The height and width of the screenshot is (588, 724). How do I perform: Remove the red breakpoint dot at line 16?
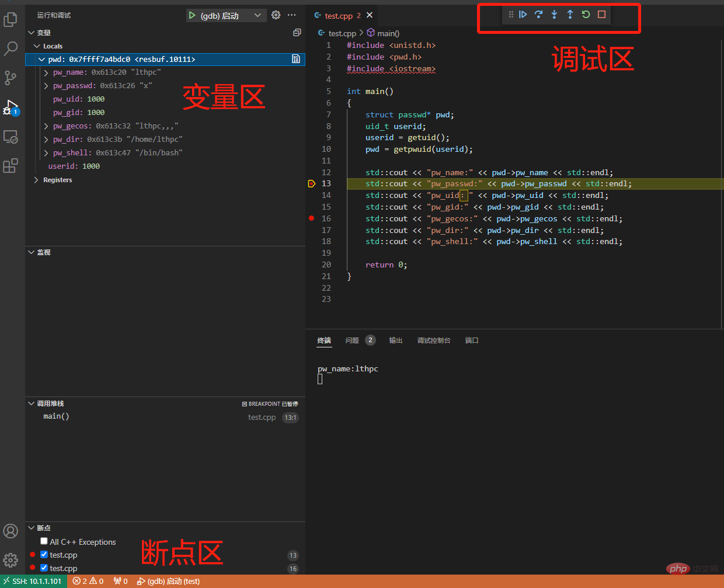[x=311, y=218]
